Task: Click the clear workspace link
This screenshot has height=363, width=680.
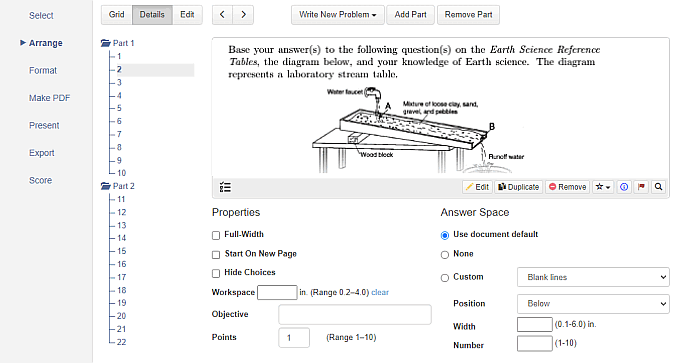Action: click(380, 292)
